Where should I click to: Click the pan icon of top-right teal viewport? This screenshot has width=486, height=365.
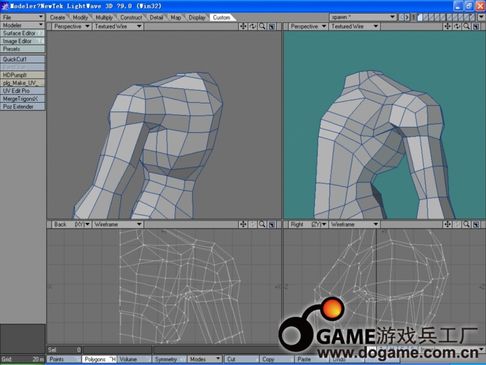[447, 26]
